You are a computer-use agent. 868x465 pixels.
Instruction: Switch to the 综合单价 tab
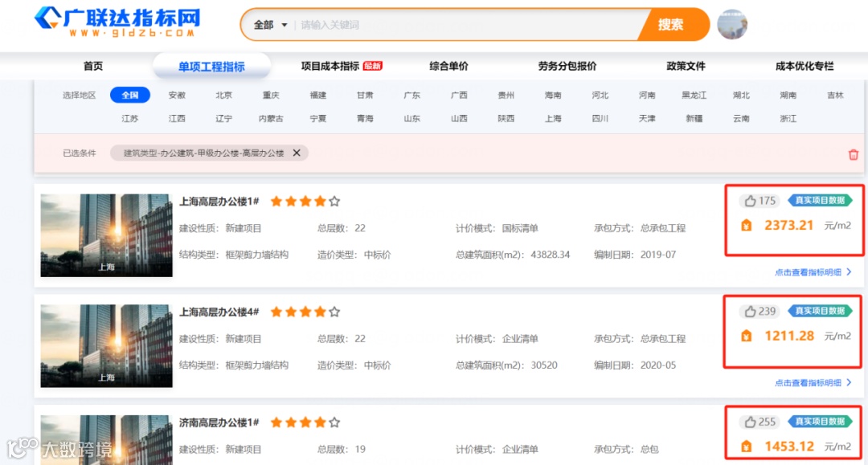(449, 66)
